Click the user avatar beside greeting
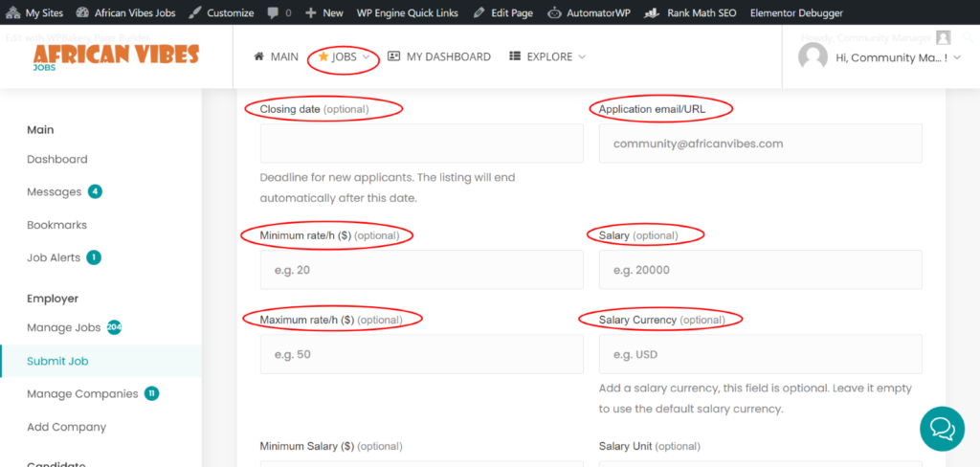Image resolution: width=980 pixels, height=467 pixels. [x=813, y=56]
